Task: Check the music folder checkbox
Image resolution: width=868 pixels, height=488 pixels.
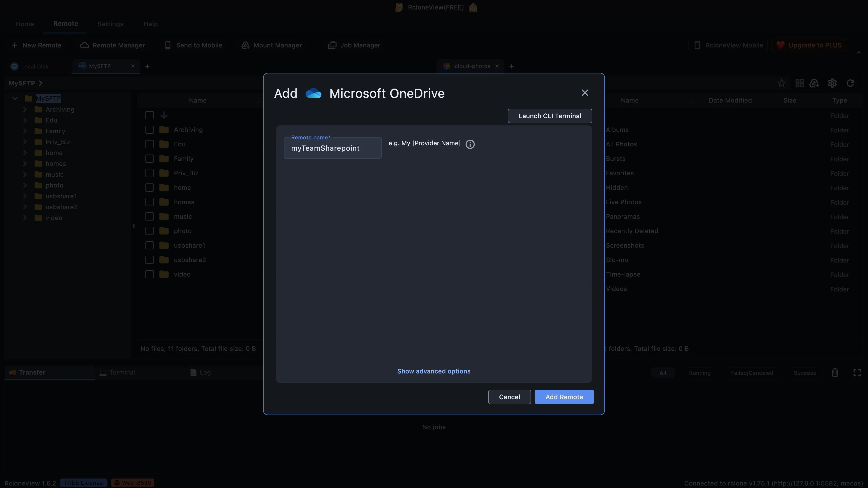Action: pos(150,217)
